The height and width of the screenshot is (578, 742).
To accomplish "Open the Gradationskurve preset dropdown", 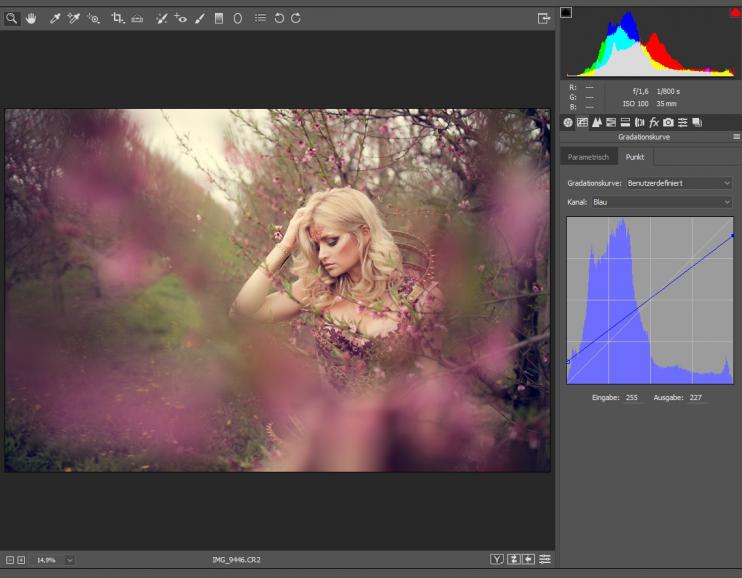I will (x=679, y=183).
